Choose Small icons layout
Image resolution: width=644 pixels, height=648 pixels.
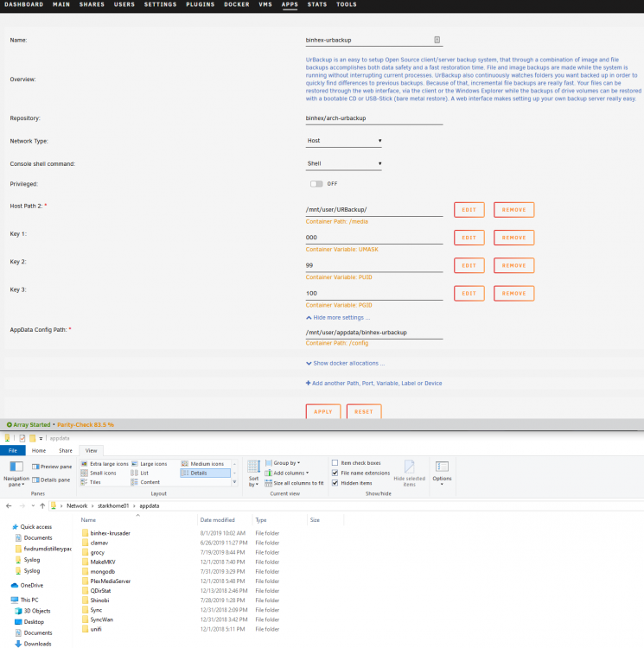(99, 473)
